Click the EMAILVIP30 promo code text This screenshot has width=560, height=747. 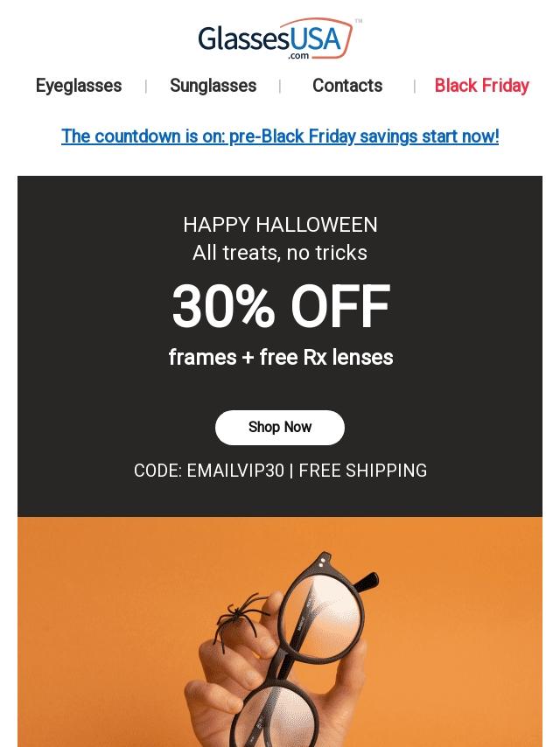[x=235, y=471]
